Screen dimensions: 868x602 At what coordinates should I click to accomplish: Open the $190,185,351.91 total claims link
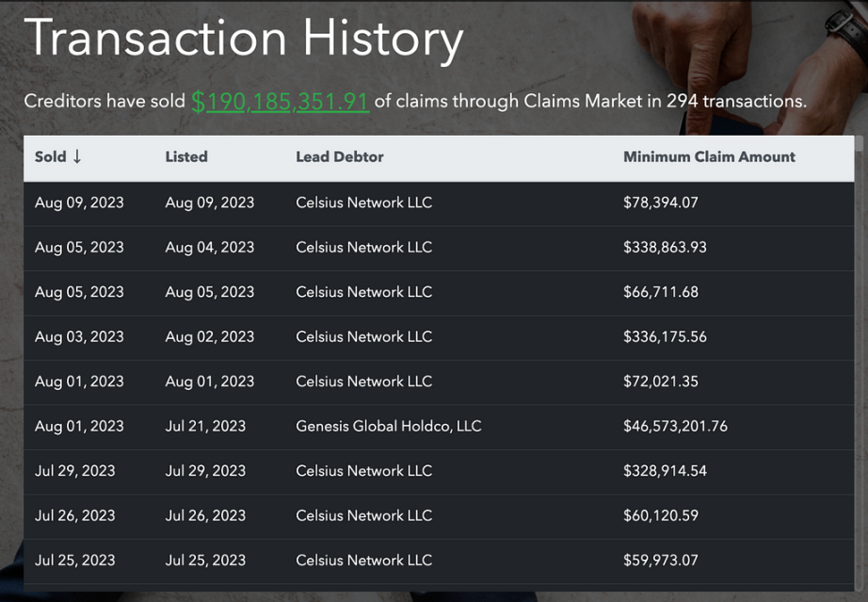[280, 101]
